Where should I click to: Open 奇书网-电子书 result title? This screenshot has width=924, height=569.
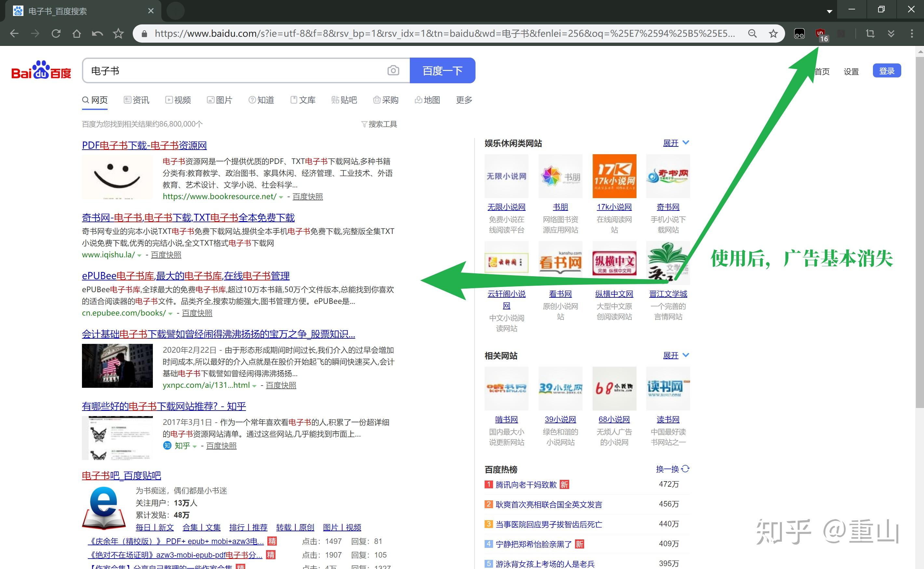tap(188, 218)
